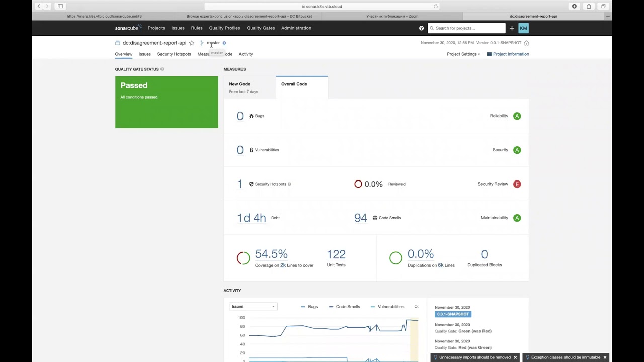Click the 0.0% reviewed circle indicator
The width and height of the screenshot is (644, 362).
pos(358,184)
